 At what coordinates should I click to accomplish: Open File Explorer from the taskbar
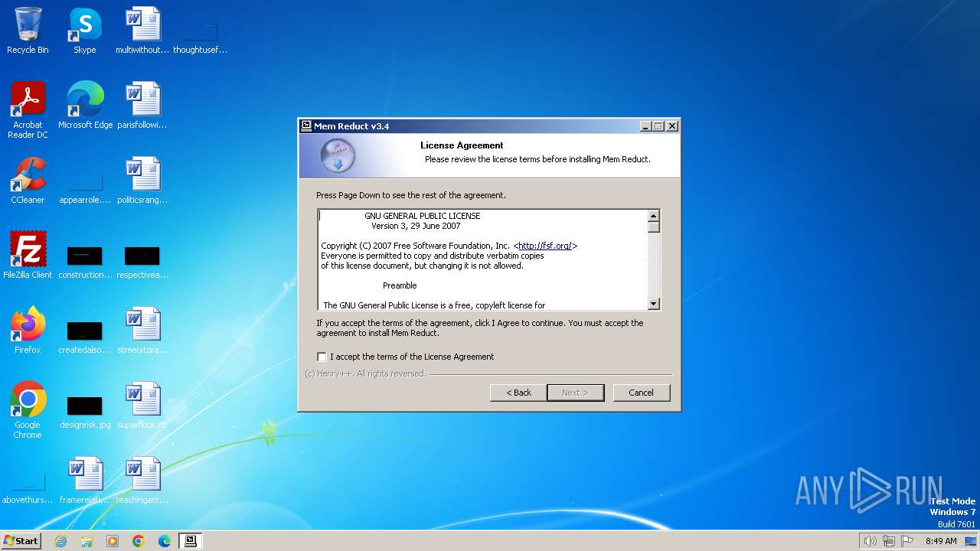point(87,541)
